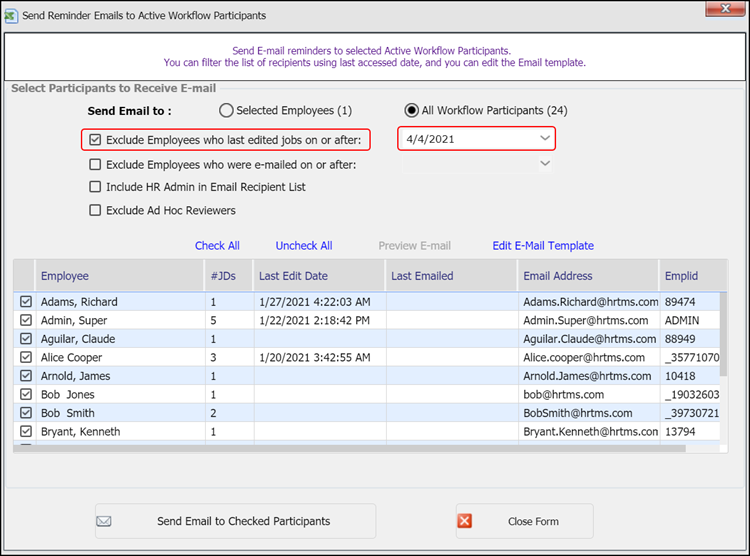Select the Selected Employees radio button
The width and height of the screenshot is (750, 556).
point(226,111)
